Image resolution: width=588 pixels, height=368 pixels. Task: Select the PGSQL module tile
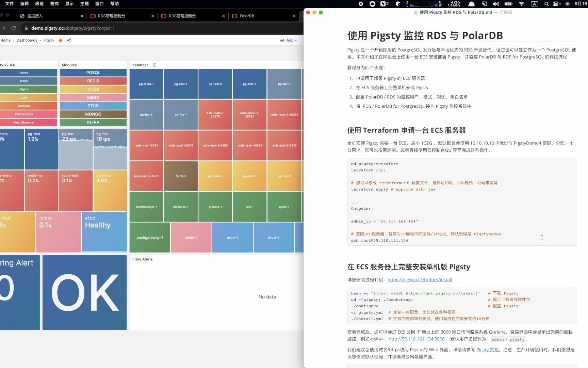pos(93,73)
